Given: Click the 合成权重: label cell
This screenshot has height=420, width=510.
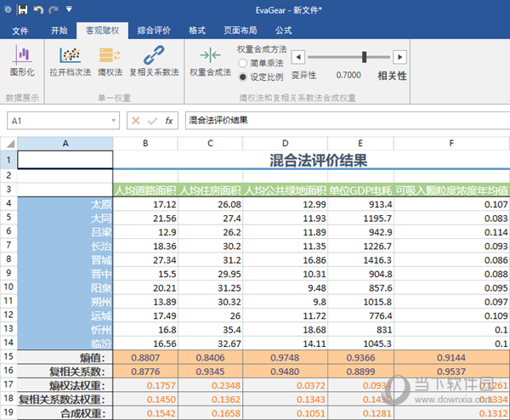Looking at the screenshot, I should click(65, 413).
